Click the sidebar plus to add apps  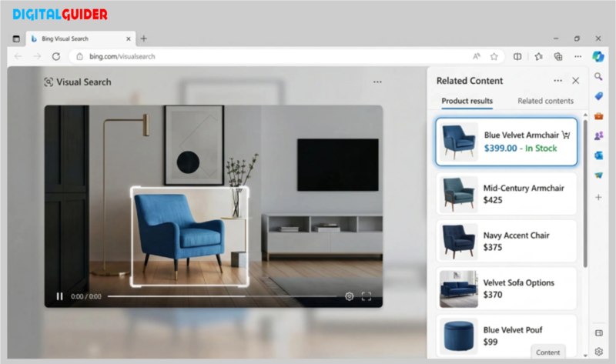pos(598,197)
